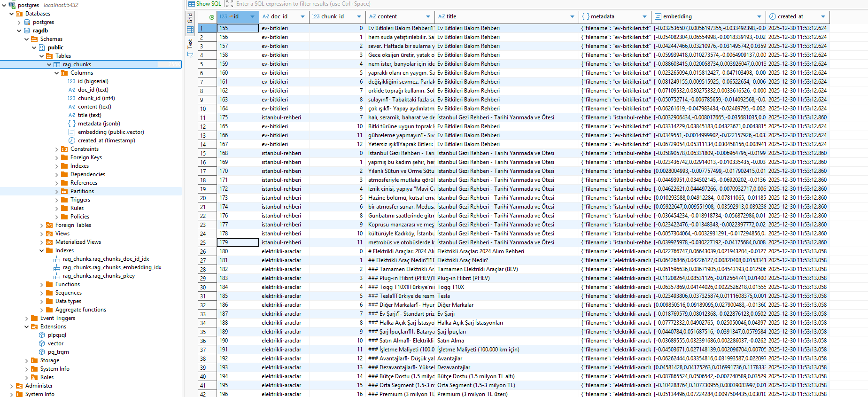The height and width of the screenshot is (397, 868).
Task: Click the pg_trgm extension icon
Action: 42,352
